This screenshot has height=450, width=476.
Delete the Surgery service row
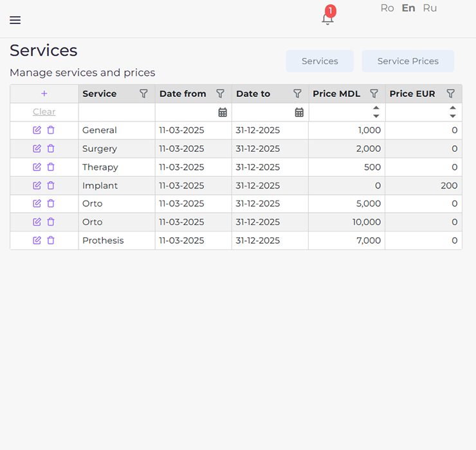coord(51,148)
